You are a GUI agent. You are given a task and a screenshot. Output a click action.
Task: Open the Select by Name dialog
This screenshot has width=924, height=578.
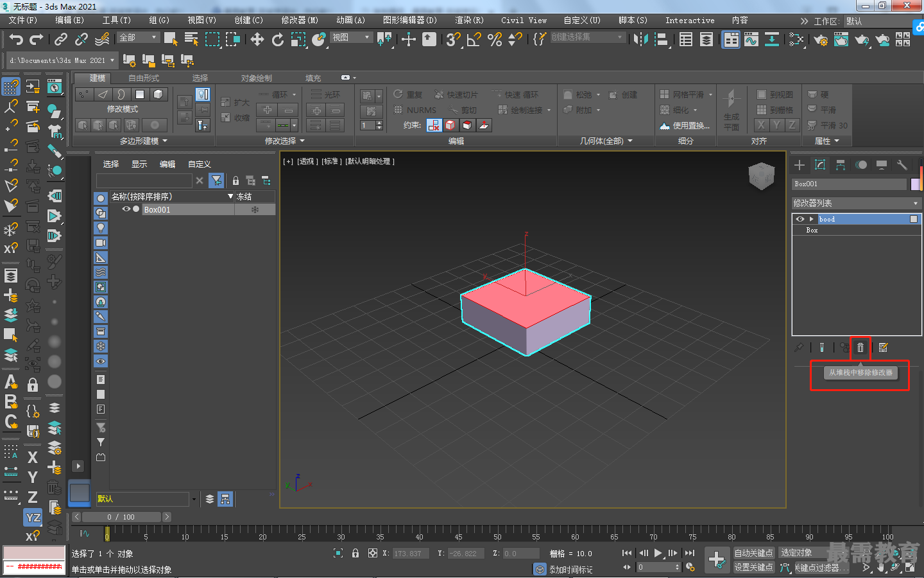point(191,39)
